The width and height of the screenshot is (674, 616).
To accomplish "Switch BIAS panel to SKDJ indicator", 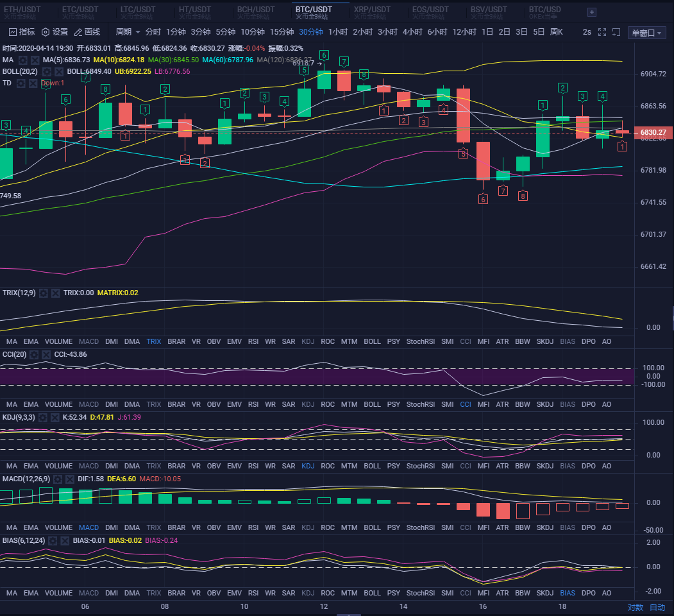I will (544, 593).
